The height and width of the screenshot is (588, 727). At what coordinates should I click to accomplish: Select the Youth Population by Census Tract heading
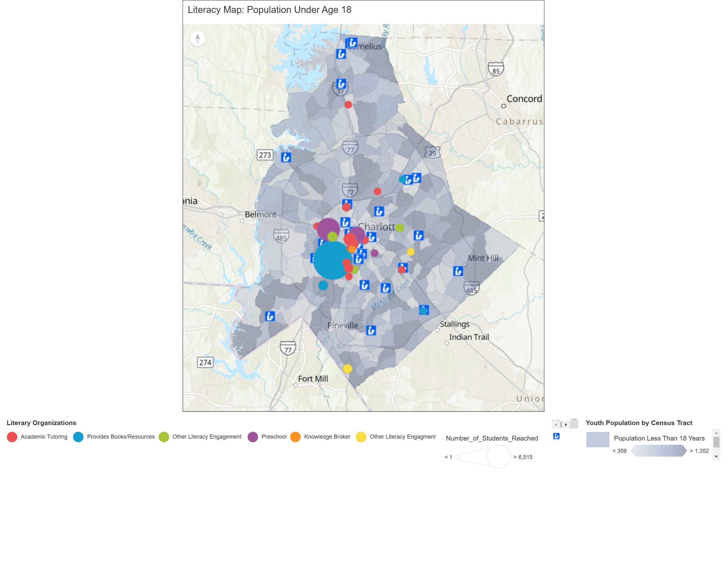pos(639,423)
